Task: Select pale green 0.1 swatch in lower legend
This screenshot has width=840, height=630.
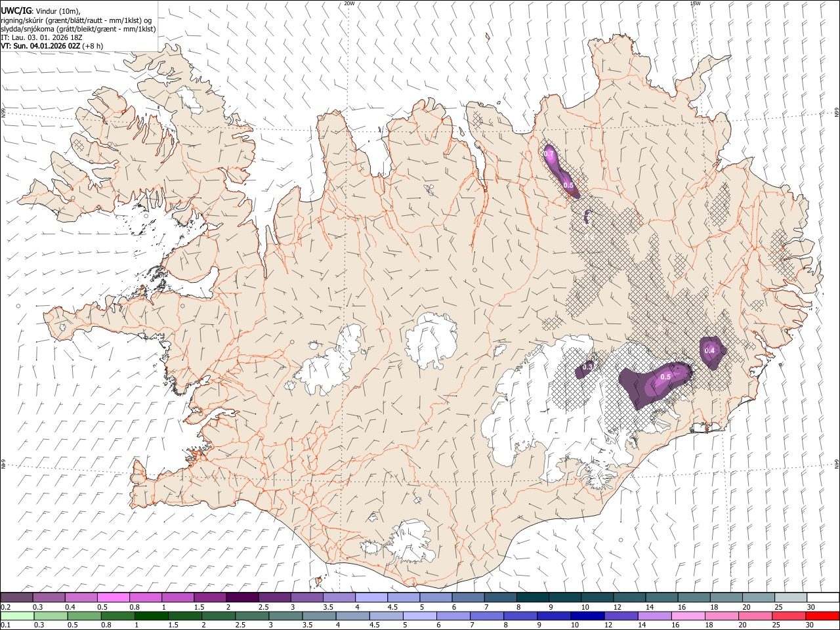Action: click(x=17, y=616)
